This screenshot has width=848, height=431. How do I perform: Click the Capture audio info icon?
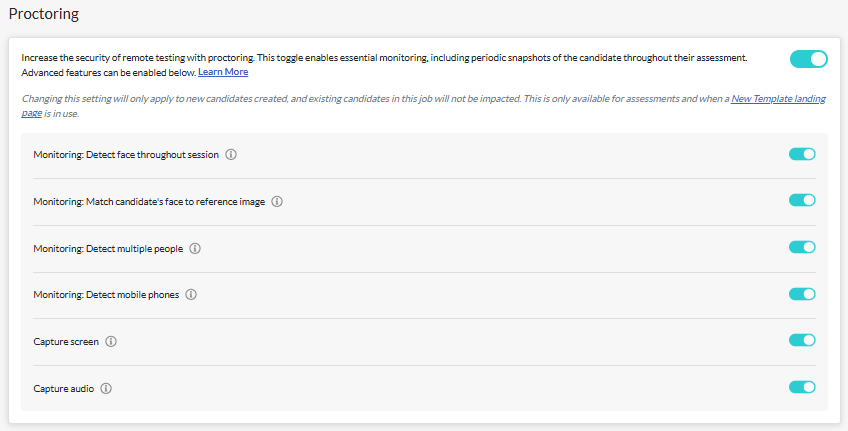click(x=106, y=389)
